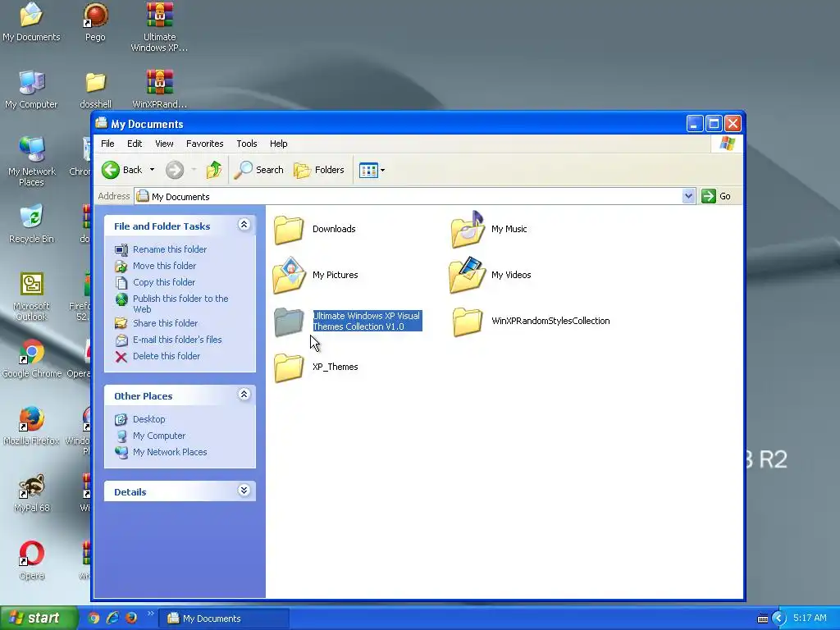The height and width of the screenshot is (630, 840).
Task: Select the XP_Themes folder icon
Action: (x=289, y=367)
